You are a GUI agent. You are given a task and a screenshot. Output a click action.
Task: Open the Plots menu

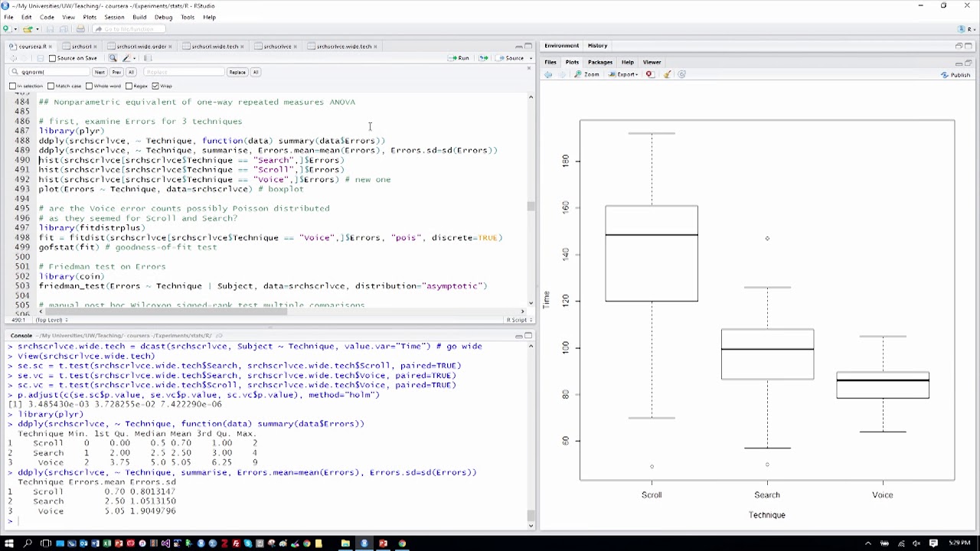[90, 17]
